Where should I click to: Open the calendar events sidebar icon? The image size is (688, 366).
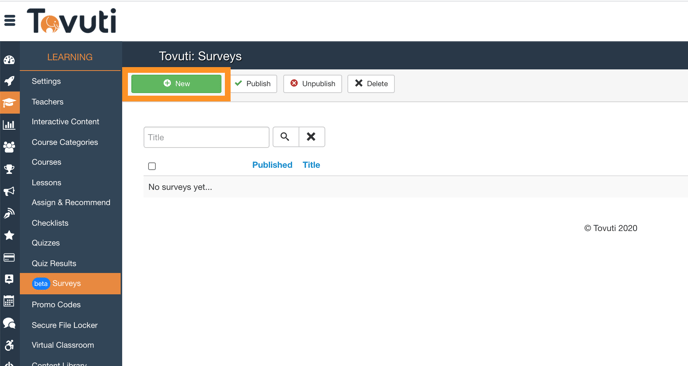[x=9, y=301]
